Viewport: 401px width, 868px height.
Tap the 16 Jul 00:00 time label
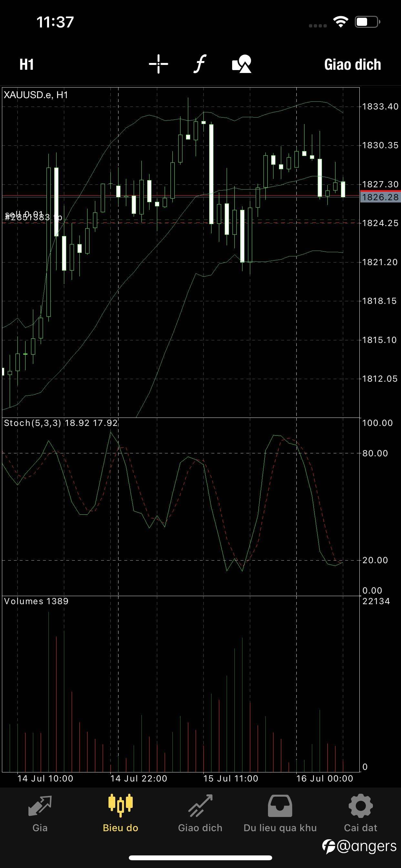(x=324, y=778)
